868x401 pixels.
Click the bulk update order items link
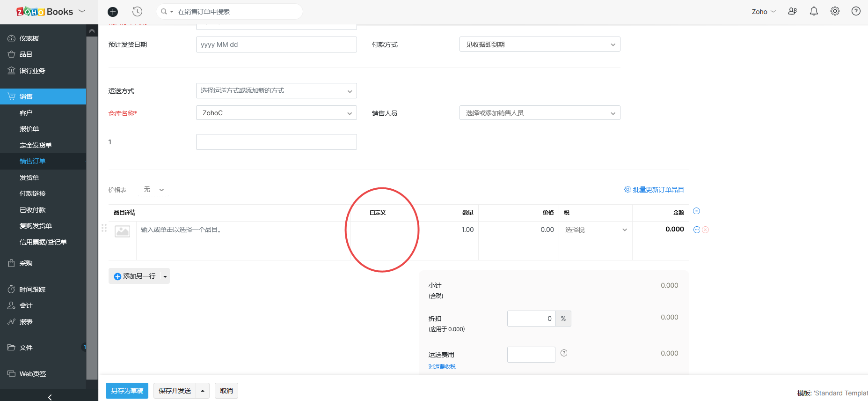click(654, 190)
